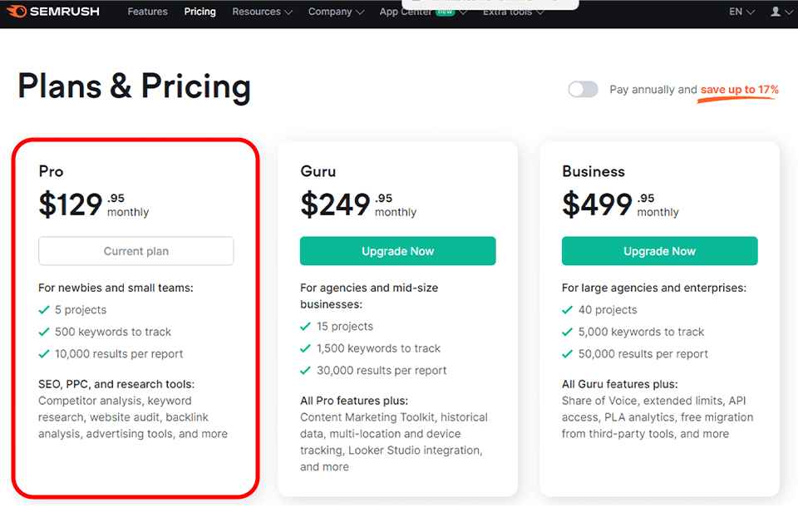Click the checkmark beside 50,000 results per report
This screenshot has width=798, height=532.
(x=569, y=353)
